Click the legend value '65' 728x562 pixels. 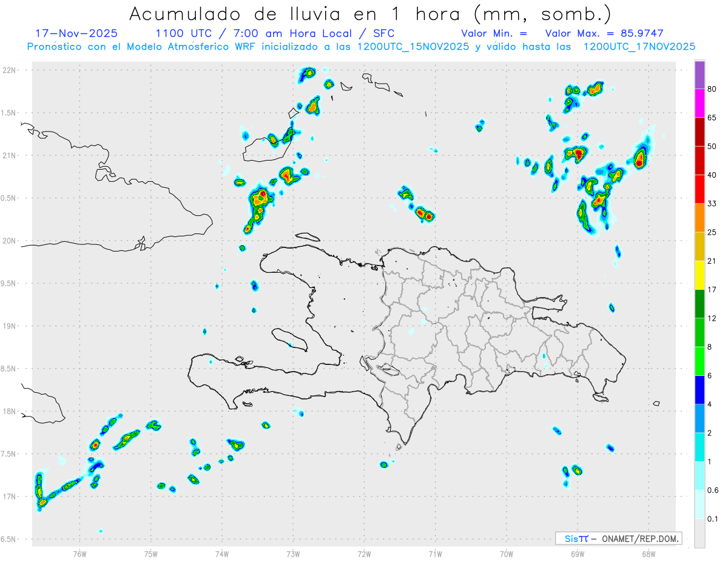pos(712,118)
